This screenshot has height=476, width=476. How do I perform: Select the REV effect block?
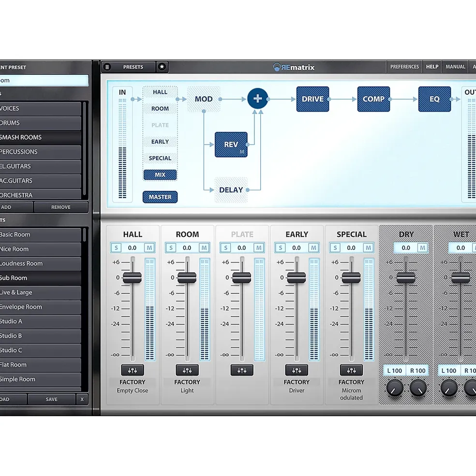231,144
